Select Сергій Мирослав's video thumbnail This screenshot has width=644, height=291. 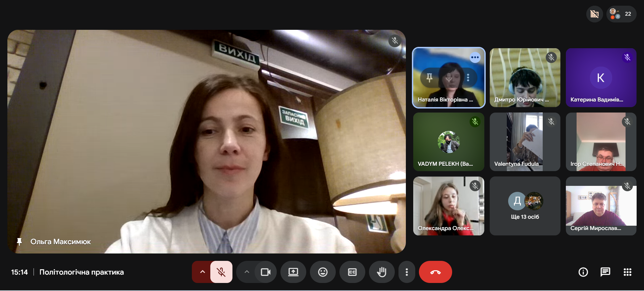601,206
